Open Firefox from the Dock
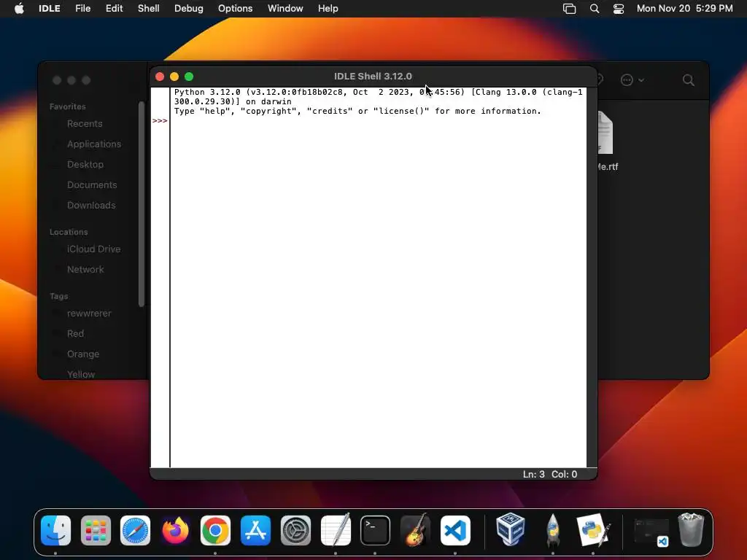This screenshot has width=747, height=560. (x=175, y=531)
